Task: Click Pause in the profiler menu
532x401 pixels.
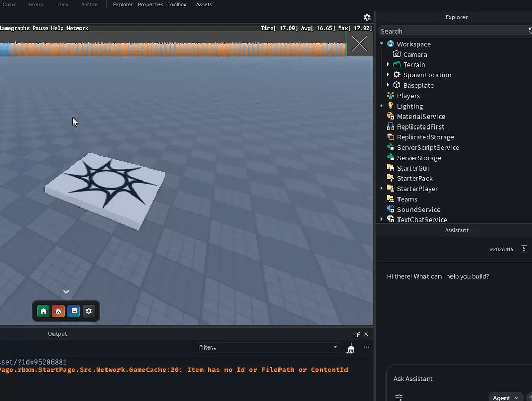Action: pos(40,28)
